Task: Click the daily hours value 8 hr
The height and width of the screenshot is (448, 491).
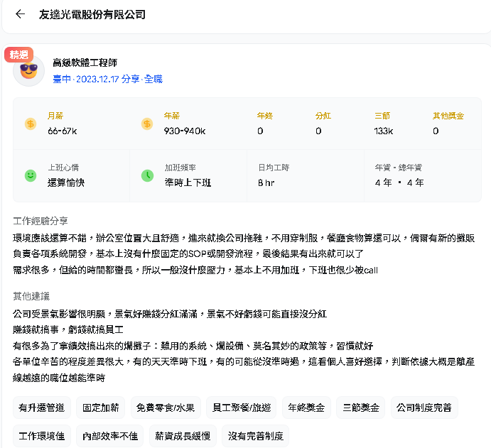Action: 266,182
